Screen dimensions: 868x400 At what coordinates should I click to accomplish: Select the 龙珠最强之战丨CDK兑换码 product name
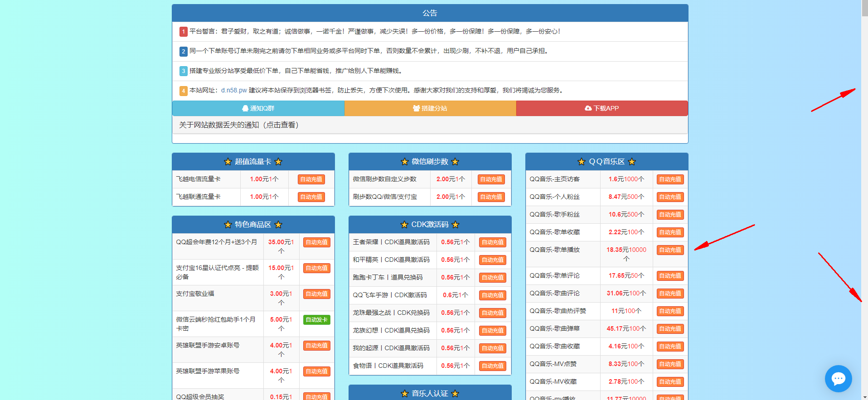391,313
